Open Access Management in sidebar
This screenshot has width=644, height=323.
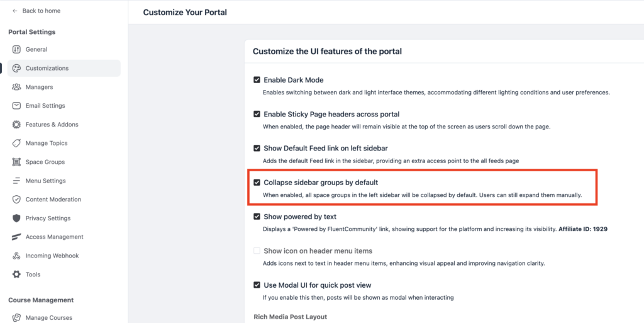[54, 237]
